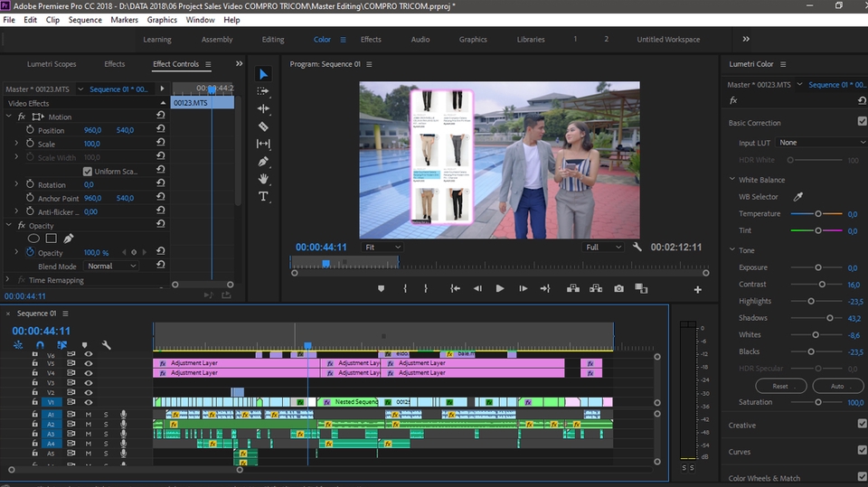Select the Track Select Forward tool

click(x=263, y=91)
